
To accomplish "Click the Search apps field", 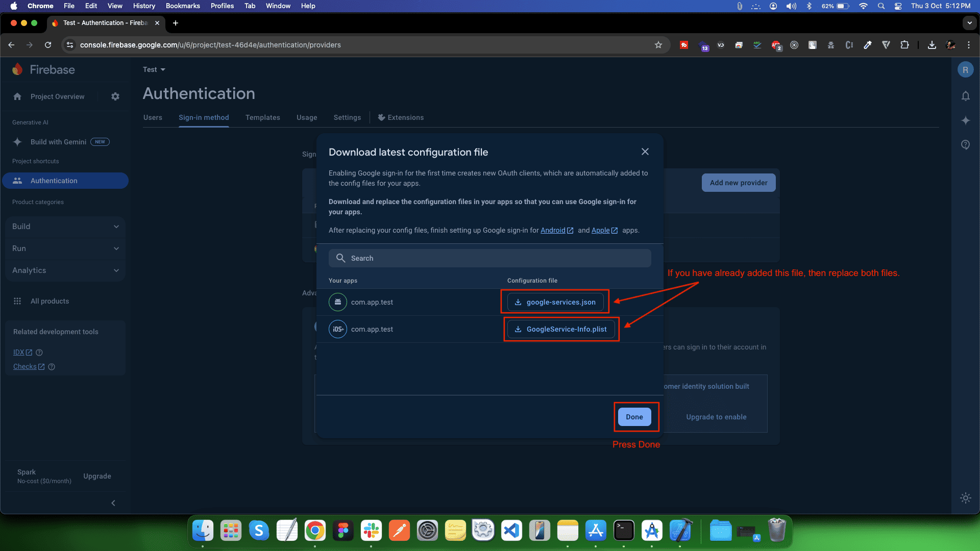I will 490,258.
